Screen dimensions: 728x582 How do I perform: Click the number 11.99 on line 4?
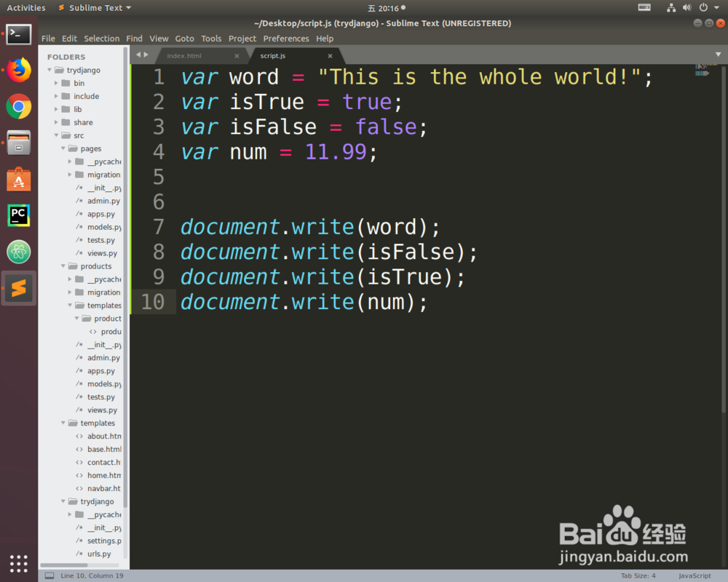coord(336,152)
